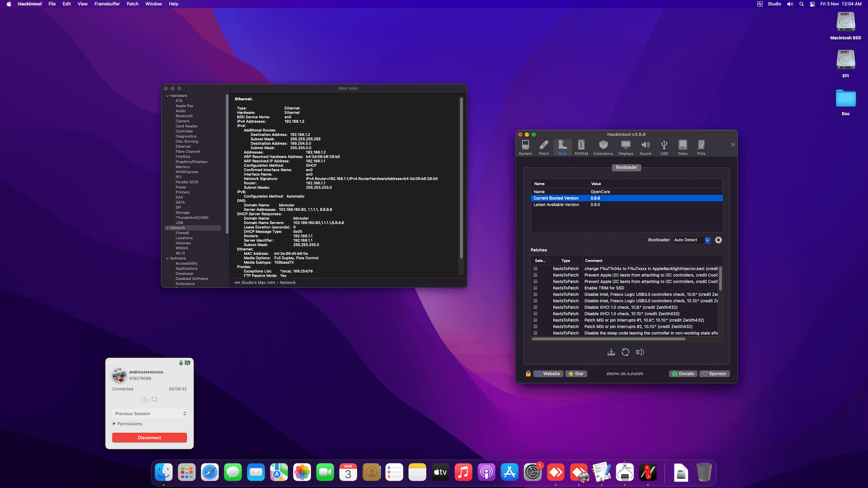Expand the Permissions disclosure triangle
Screen dimensions: 868x488
tap(114, 424)
